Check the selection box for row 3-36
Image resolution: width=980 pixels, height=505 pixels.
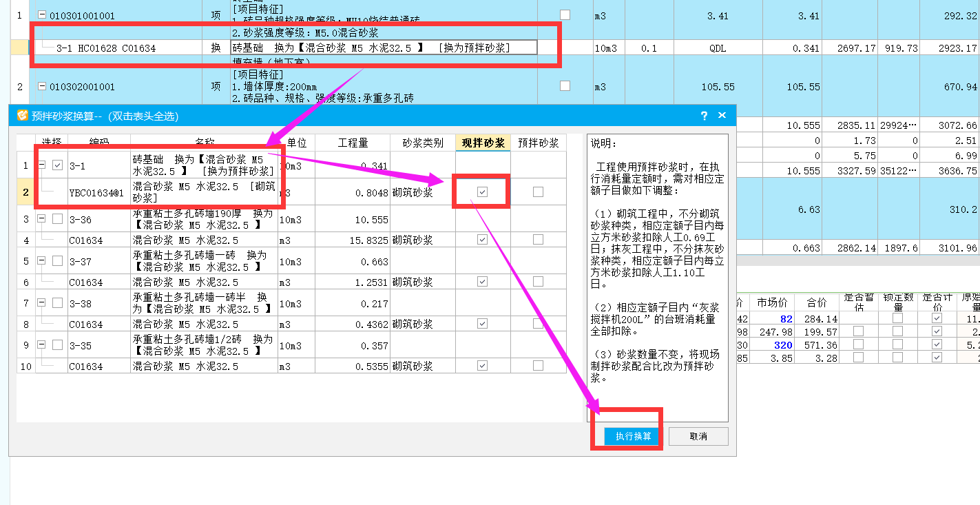coord(58,219)
